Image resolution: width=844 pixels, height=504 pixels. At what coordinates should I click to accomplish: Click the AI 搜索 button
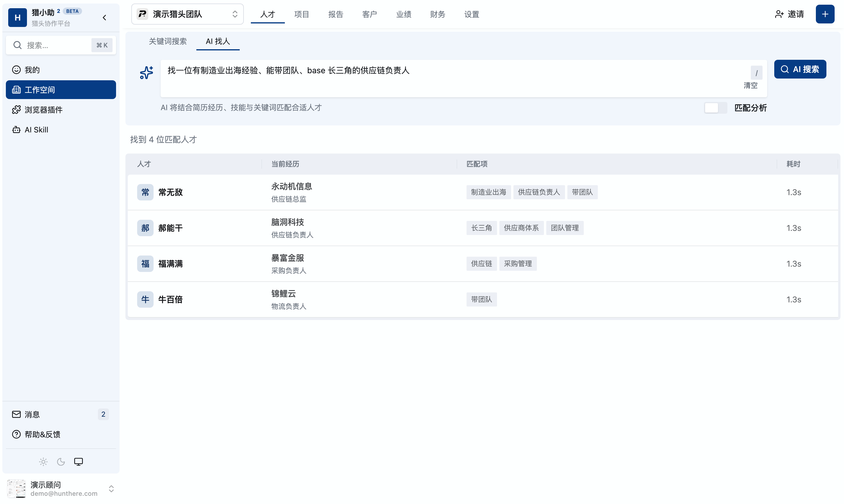pyautogui.click(x=799, y=69)
